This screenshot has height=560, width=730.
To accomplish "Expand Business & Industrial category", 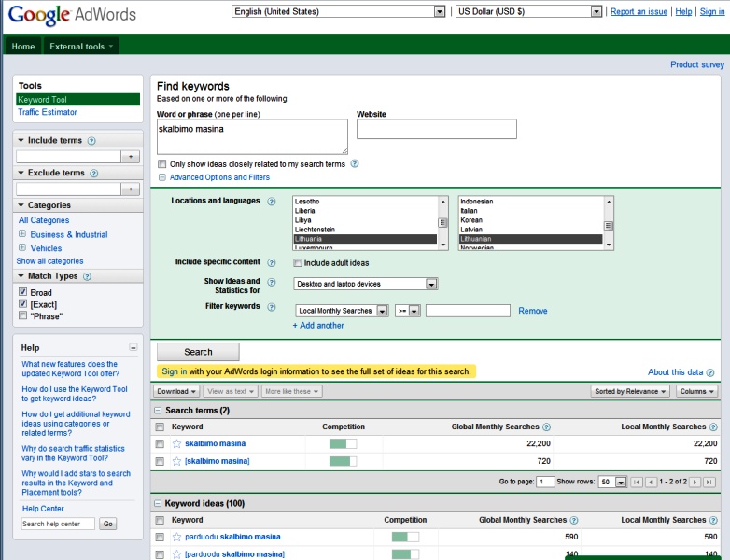I will point(21,233).
